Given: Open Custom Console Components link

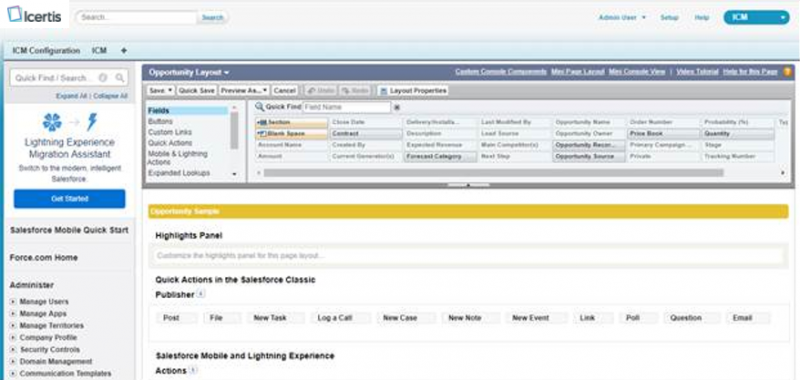Looking at the screenshot, I should tap(501, 72).
